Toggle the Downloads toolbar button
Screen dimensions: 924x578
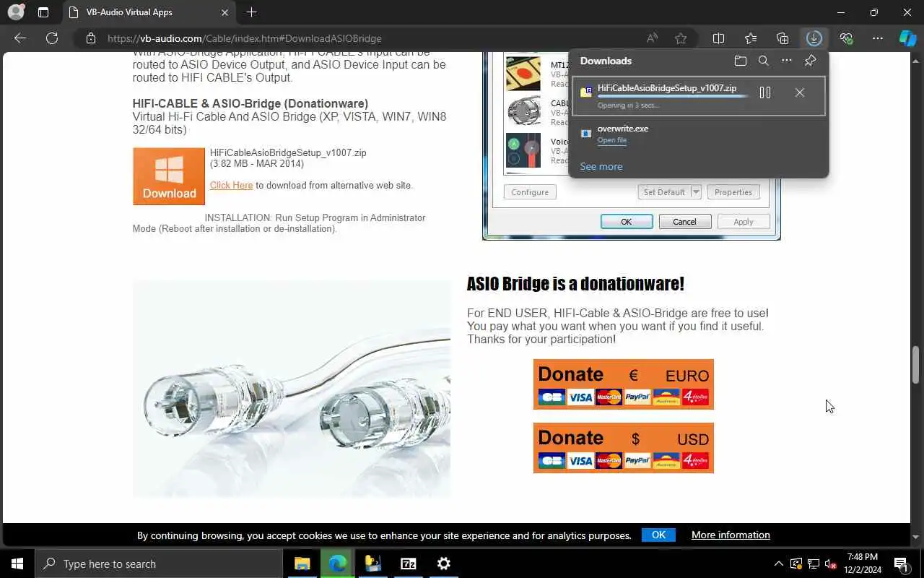(814, 38)
